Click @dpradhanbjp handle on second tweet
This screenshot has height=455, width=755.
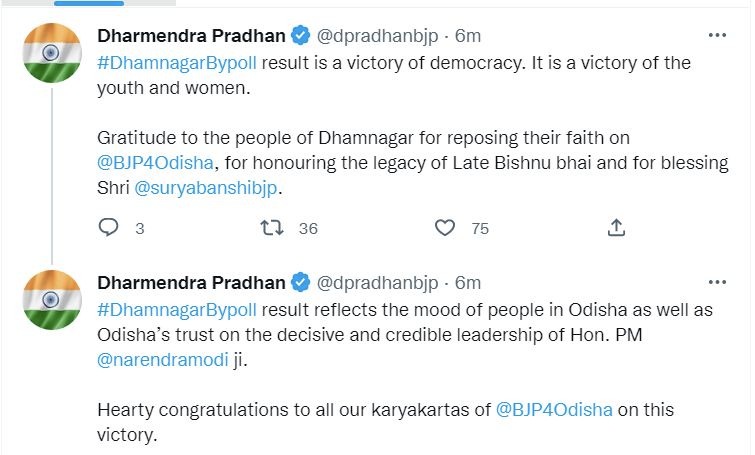click(376, 283)
